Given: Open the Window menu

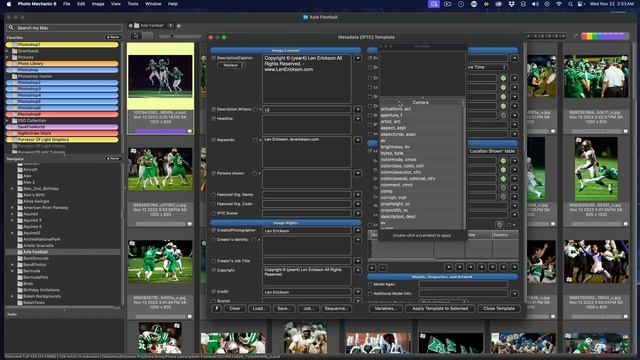Looking at the screenshot, I should pyautogui.click(x=153, y=4).
